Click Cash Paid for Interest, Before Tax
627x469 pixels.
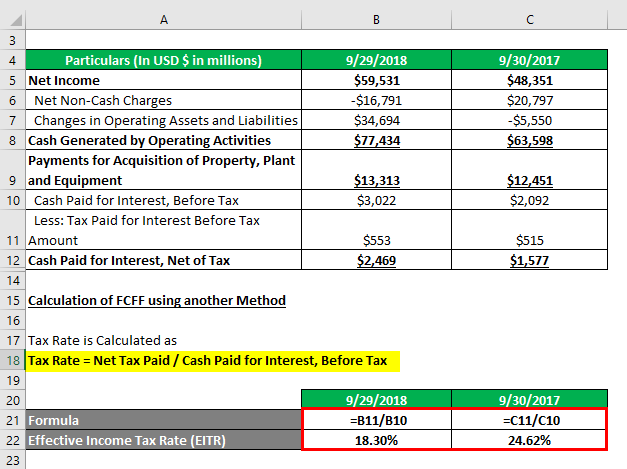click(x=164, y=200)
